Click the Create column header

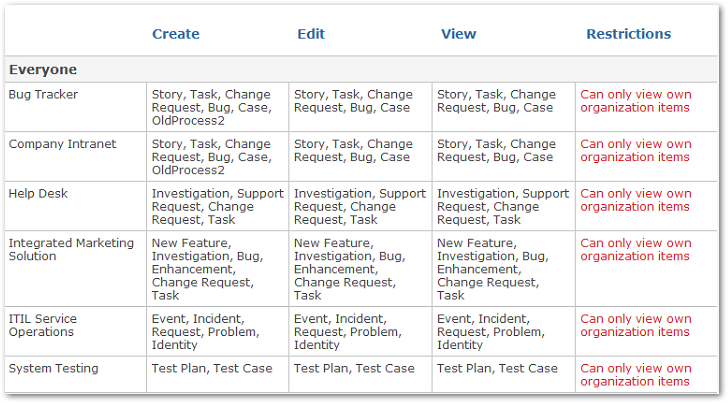176,34
